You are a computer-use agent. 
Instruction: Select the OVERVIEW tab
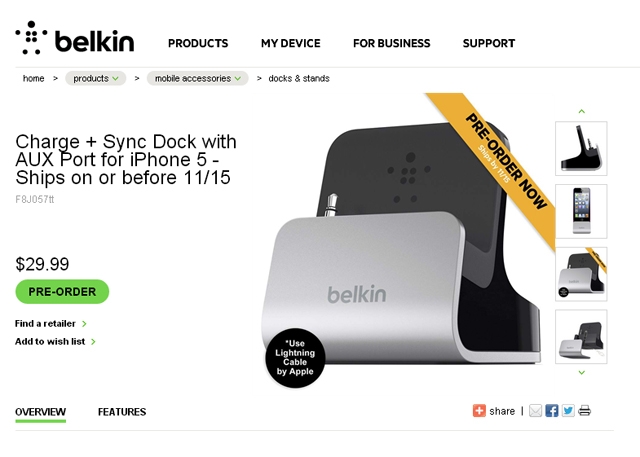(40, 412)
